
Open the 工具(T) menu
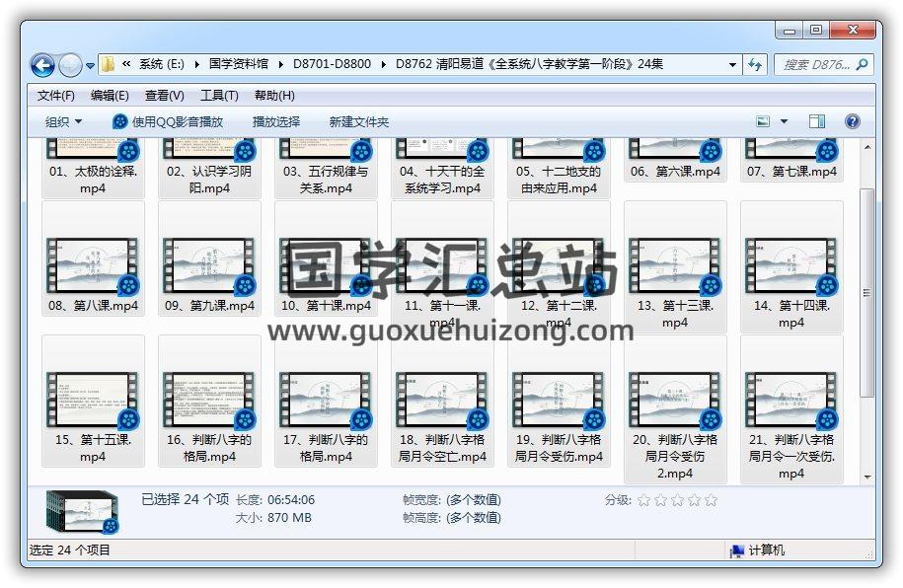pyautogui.click(x=219, y=96)
